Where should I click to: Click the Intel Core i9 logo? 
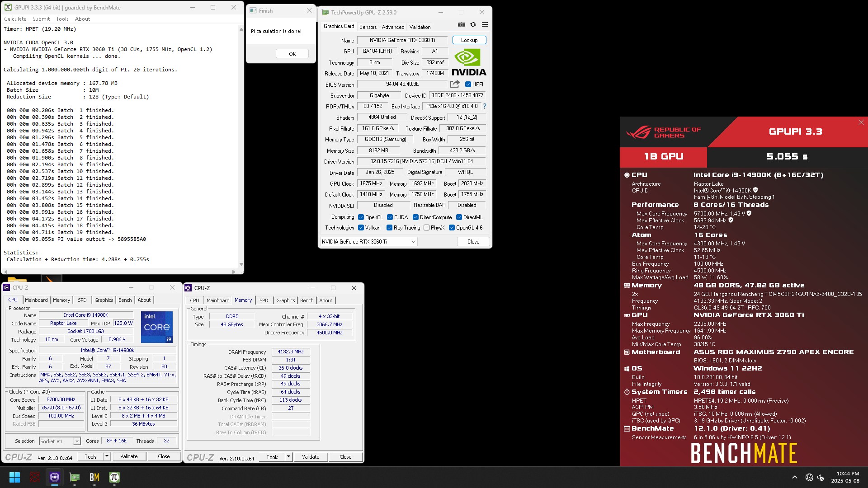(157, 327)
